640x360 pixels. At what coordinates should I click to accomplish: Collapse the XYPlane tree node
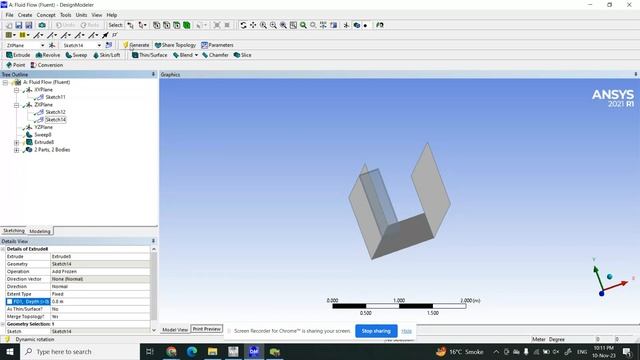pyautogui.click(x=16, y=90)
